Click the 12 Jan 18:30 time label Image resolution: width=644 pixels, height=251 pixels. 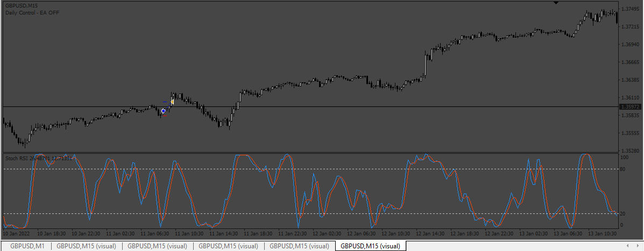coord(466,233)
